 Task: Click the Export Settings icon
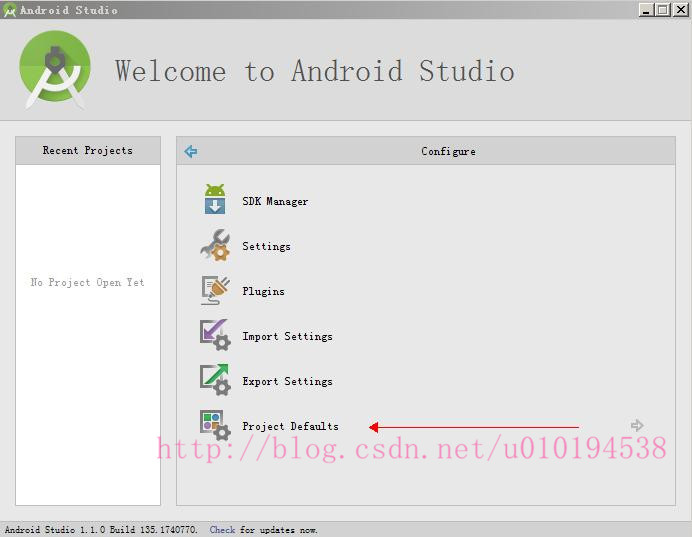(215, 380)
